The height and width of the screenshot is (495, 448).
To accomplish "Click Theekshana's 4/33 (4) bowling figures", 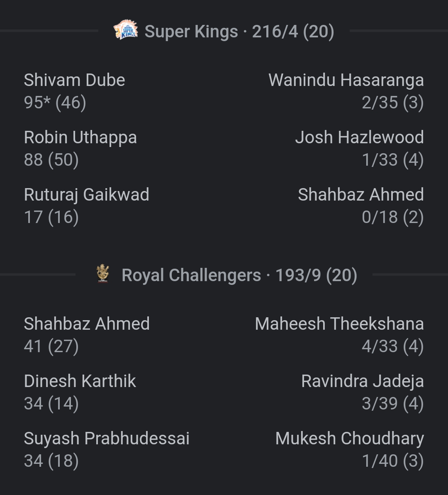I will coord(392,346).
